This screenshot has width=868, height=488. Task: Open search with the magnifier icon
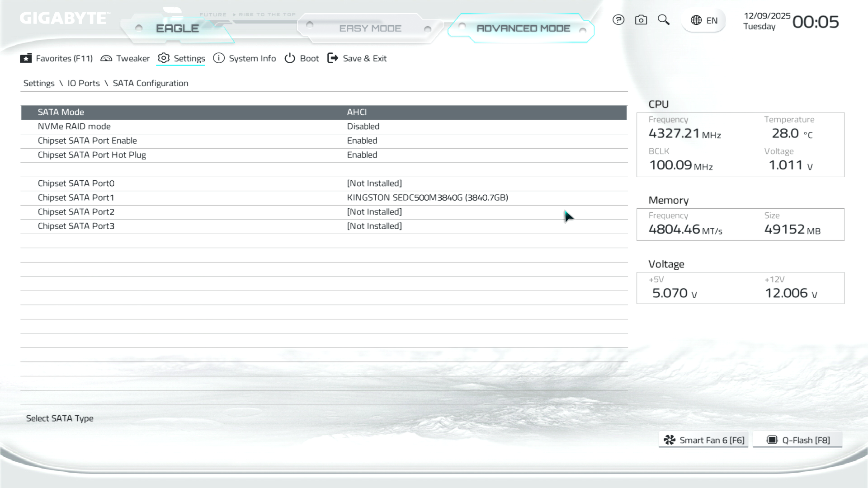point(663,19)
